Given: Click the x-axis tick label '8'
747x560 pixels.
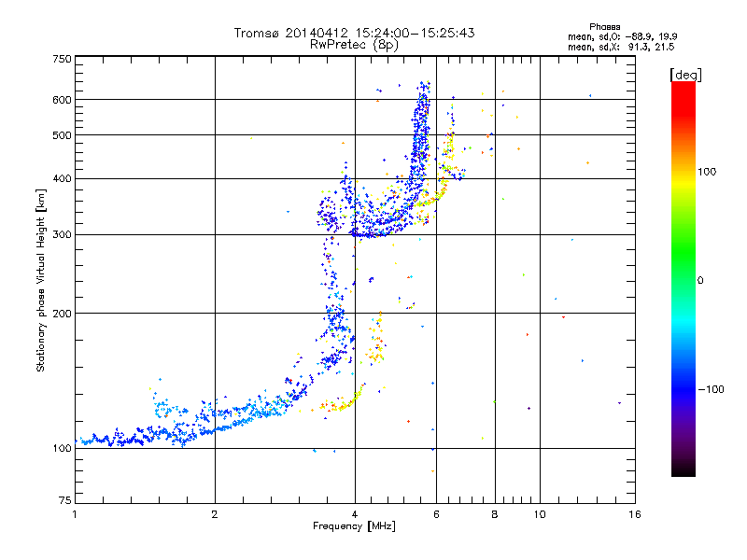Looking at the screenshot, I should [x=495, y=514].
